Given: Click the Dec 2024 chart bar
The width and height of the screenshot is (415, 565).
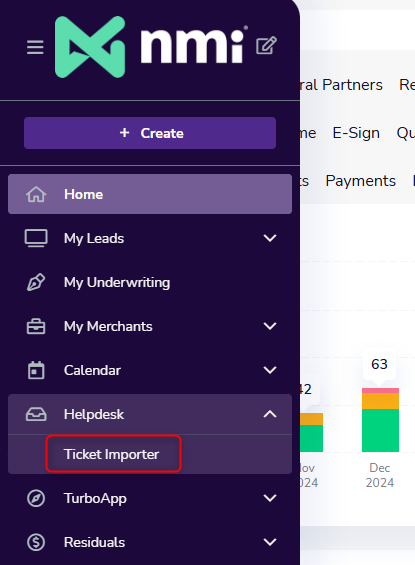Looking at the screenshot, I should tap(380, 420).
